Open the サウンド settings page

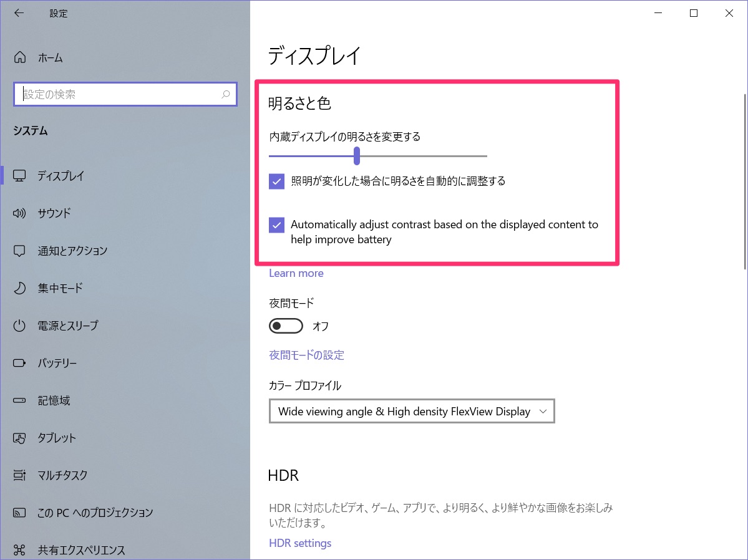[54, 213]
